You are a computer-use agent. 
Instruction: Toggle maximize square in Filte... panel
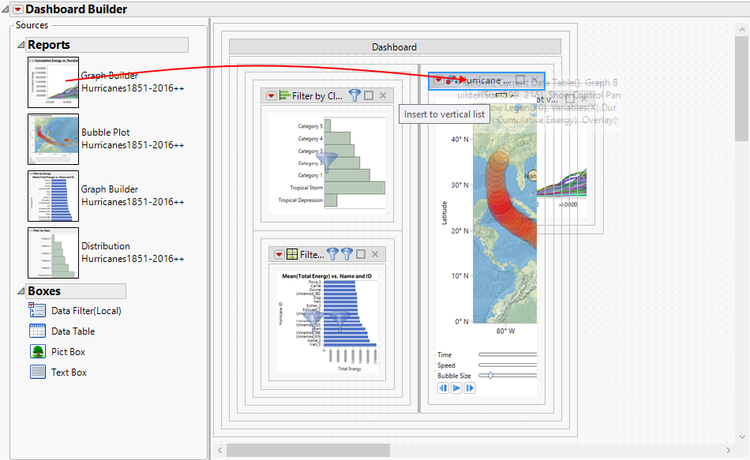(361, 254)
